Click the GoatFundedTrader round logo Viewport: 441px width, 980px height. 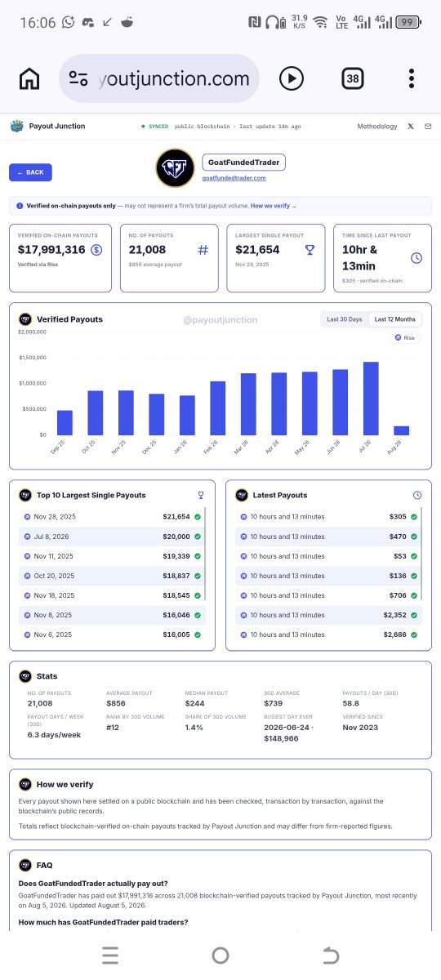pyautogui.click(x=175, y=168)
